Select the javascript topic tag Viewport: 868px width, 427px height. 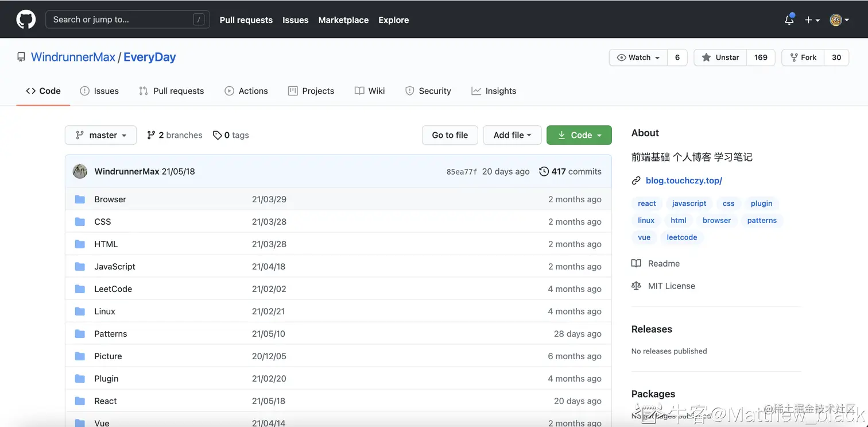[689, 203]
